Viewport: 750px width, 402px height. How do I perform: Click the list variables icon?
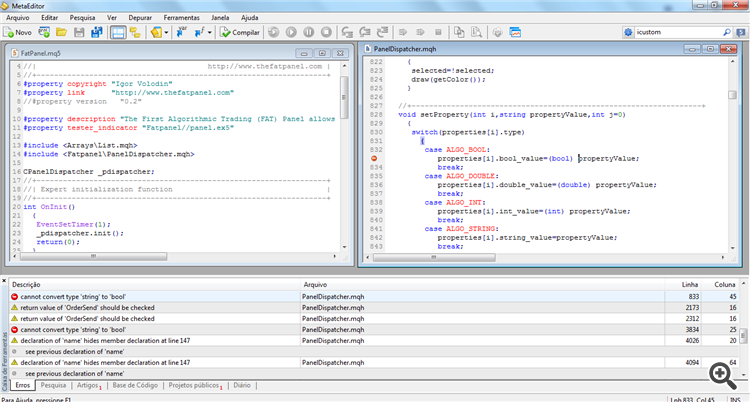coord(182,33)
